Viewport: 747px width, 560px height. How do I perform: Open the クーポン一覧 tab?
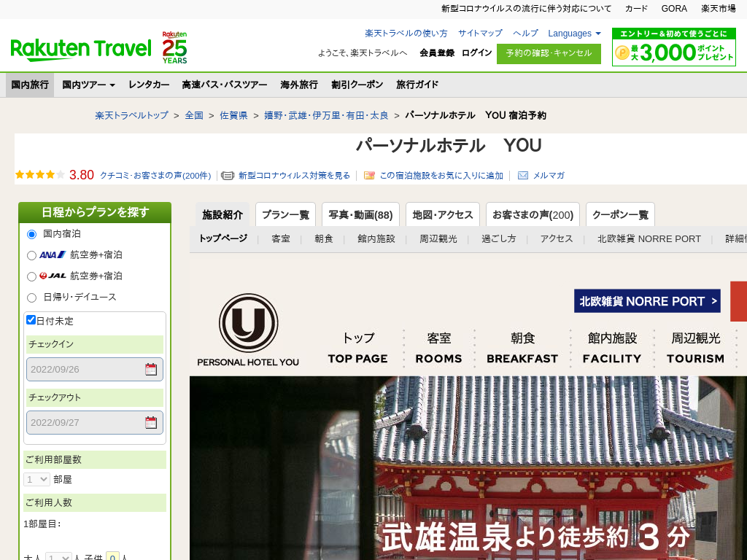pyautogui.click(x=620, y=215)
